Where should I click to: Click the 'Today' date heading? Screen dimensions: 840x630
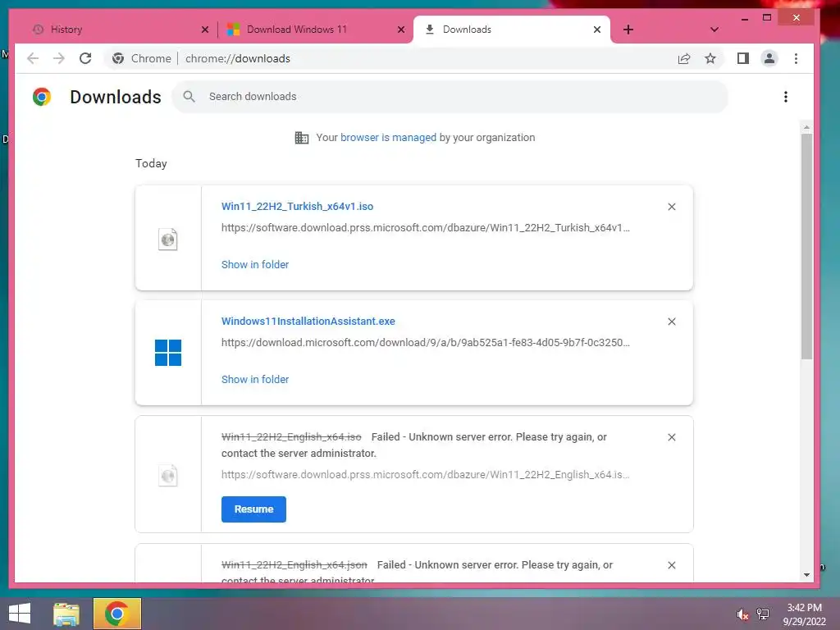(151, 163)
